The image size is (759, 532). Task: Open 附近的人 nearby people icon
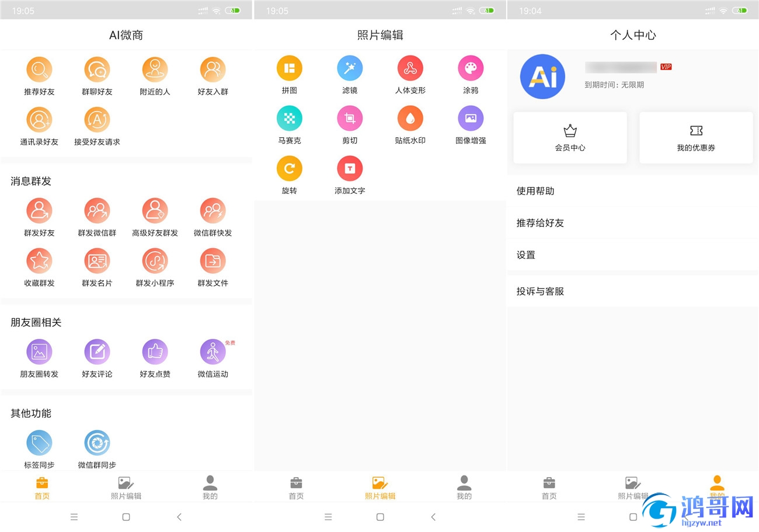pos(155,69)
